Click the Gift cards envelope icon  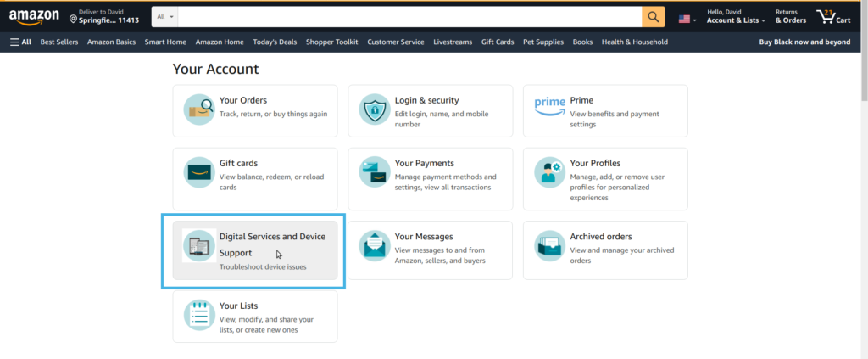(x=199, y=172)
